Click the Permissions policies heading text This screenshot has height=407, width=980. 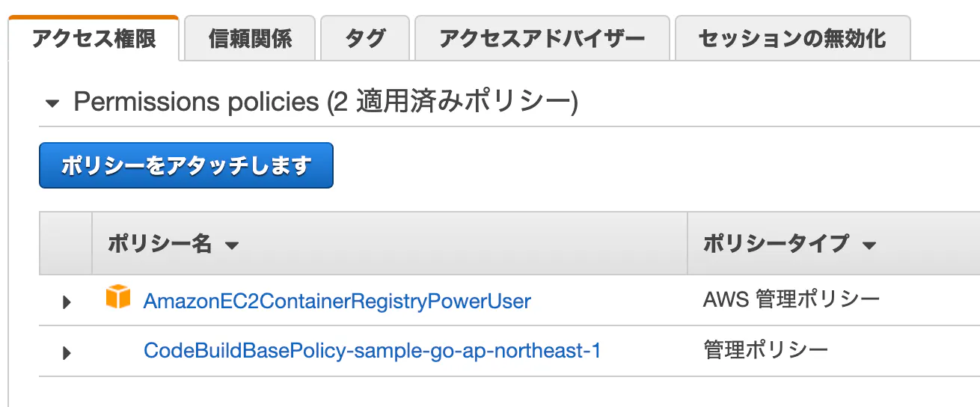325,102
